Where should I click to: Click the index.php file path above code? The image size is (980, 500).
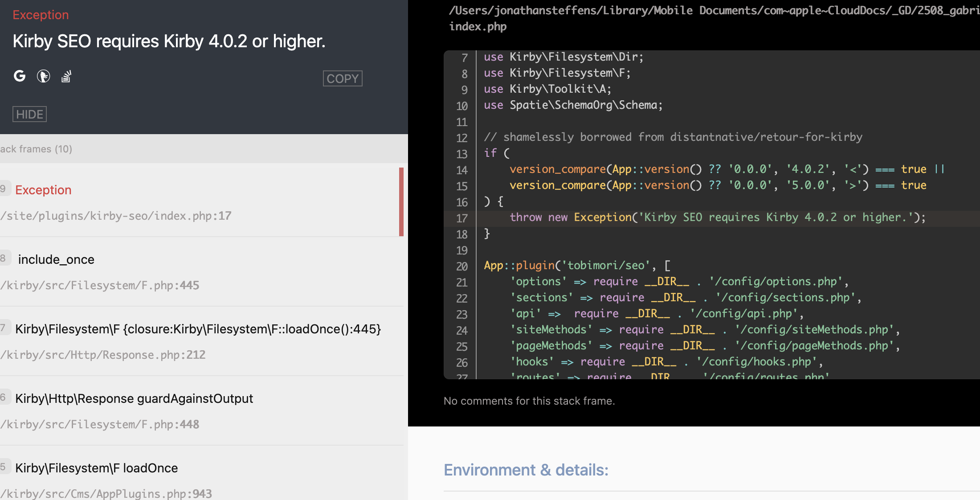tap(478, 27)
